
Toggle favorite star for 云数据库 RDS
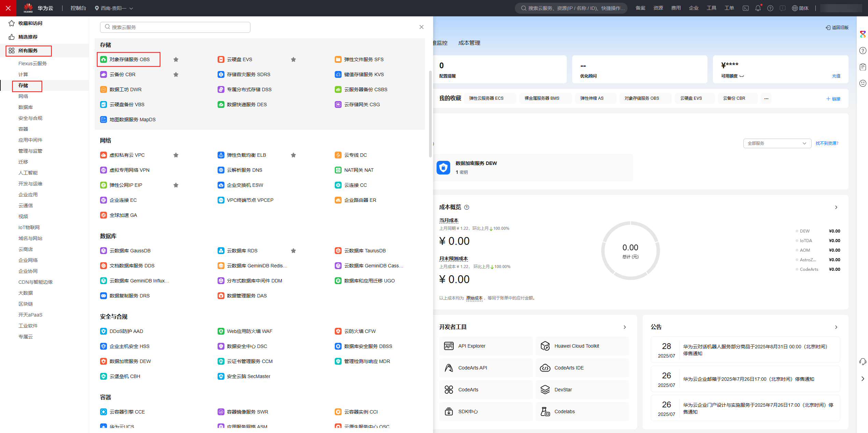click(x=293, y=251)
